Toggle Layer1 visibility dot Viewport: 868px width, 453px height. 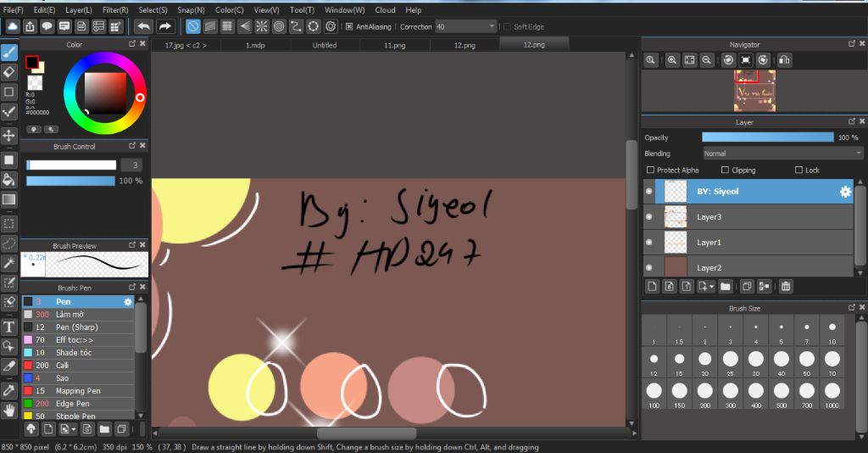click(648, 242)
